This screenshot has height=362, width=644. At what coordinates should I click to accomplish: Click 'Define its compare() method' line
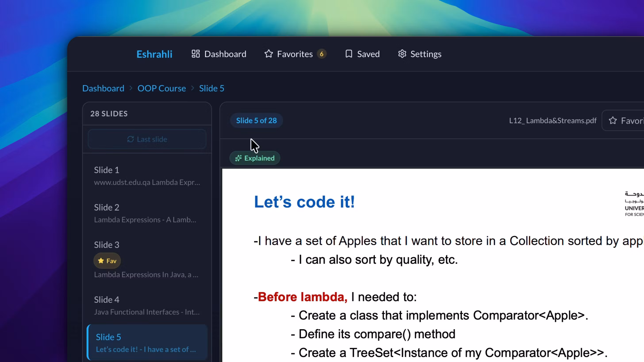click(x=373, y=334)
